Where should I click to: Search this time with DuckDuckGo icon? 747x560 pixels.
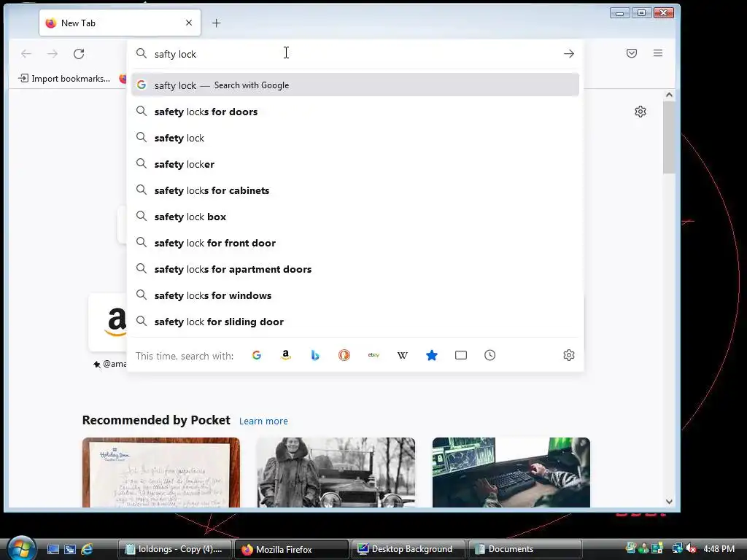tap(344, 355)
